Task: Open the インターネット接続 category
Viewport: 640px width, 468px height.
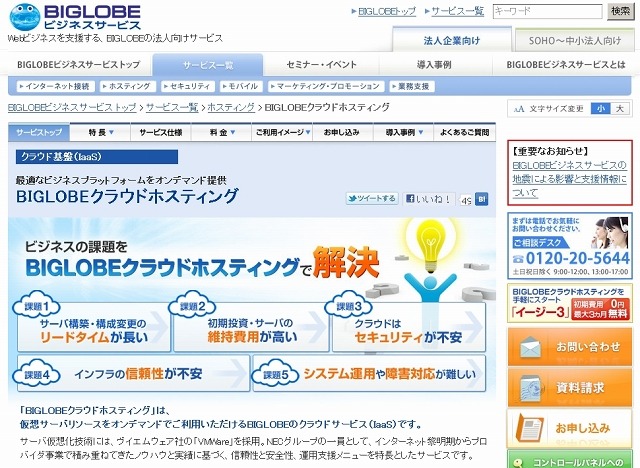Action: 56,86
